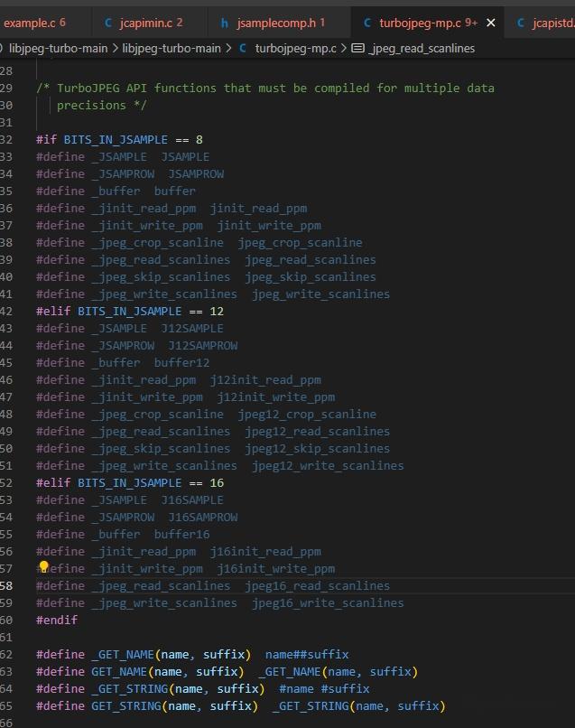
Task: Close the turbojpeg-mp.c tab
Action: tap(491, 23)
